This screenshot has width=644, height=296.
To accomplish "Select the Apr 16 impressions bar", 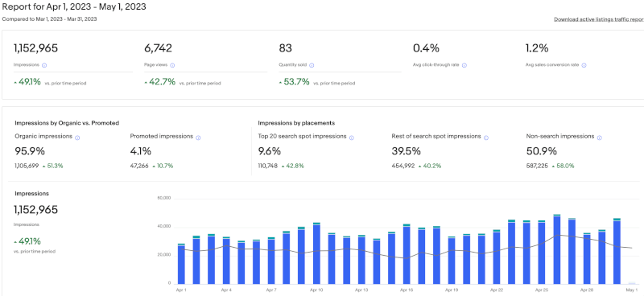I will 407,253.
